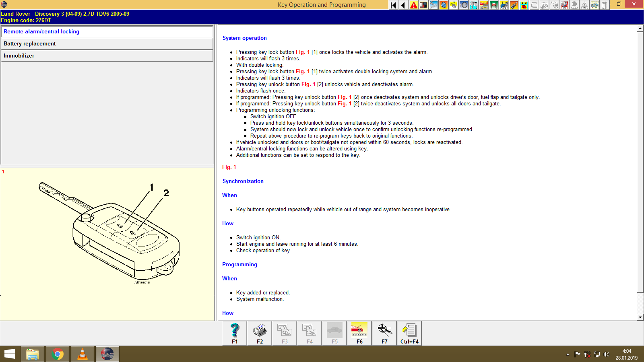This screenshot has width=644, height=362.
Task: Open the volume control in the system tray
Action: [x=607, y=354]
